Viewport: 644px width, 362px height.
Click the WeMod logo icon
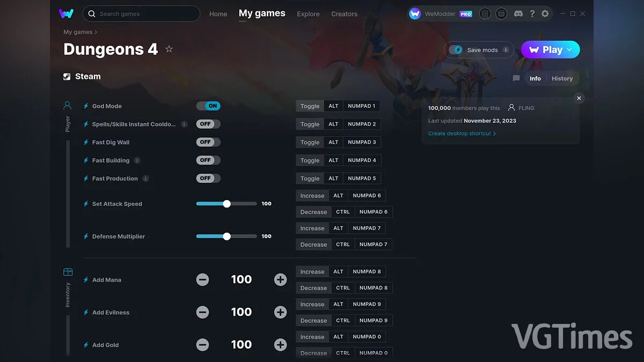tap(66, 13)
